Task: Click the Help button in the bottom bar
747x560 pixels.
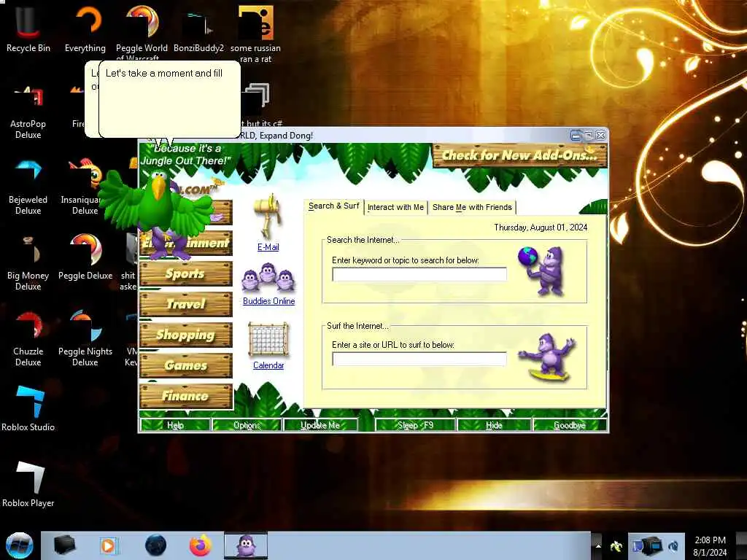Action: (175, 425)
